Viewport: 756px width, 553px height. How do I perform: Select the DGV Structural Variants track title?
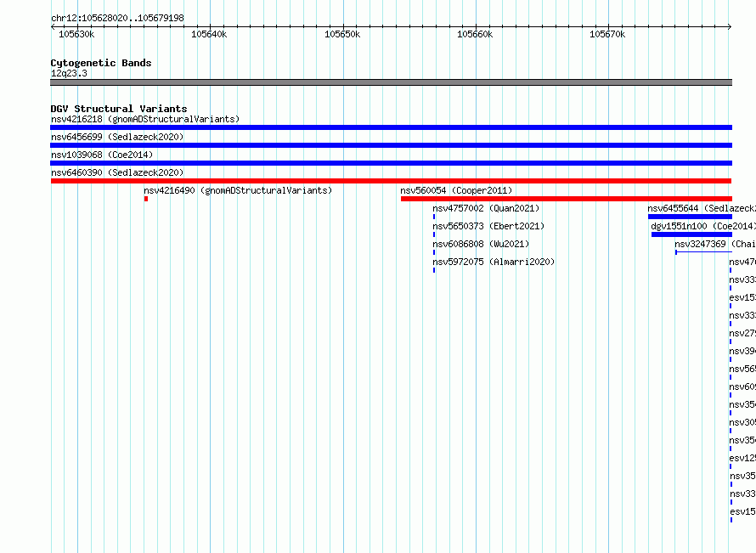click(x=119, y=109)
